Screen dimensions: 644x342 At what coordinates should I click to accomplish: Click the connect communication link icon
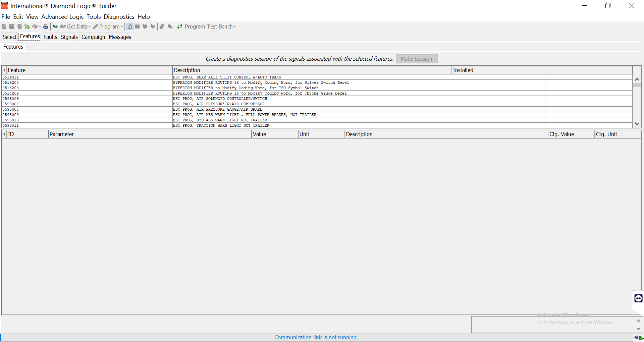(55, 26)
